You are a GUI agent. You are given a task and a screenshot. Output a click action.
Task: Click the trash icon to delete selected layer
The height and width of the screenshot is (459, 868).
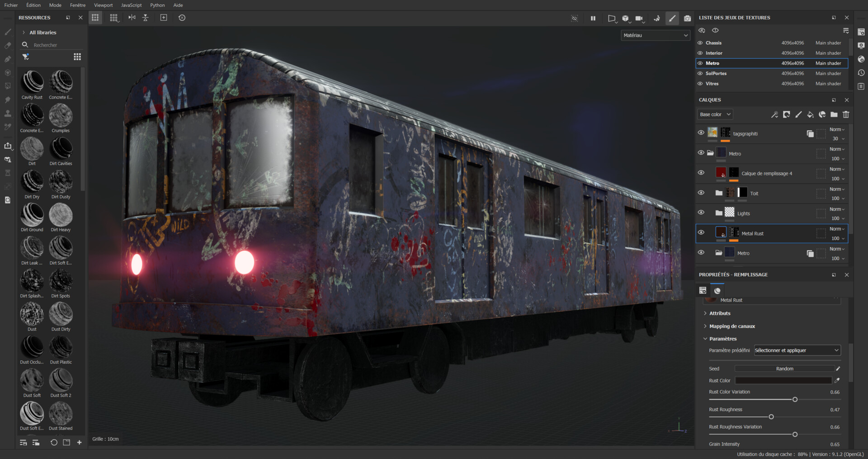[846, 114]
